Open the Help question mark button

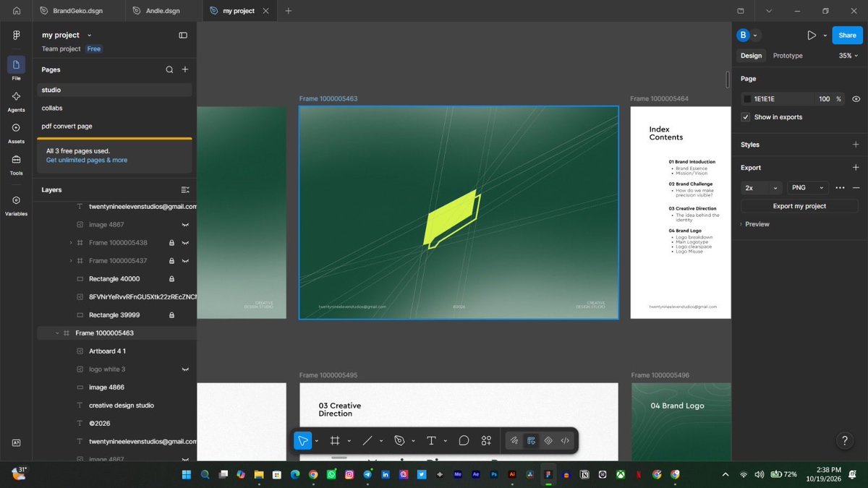(x=845, y=440)
